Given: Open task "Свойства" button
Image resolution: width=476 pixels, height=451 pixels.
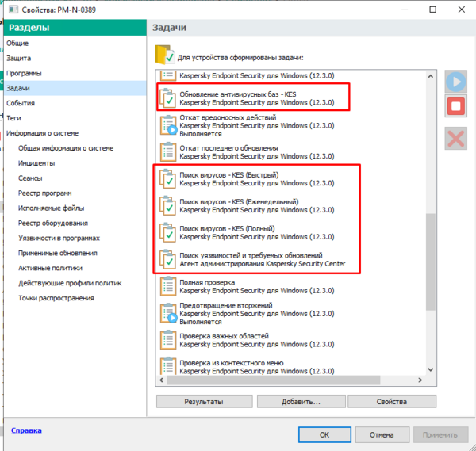Looking at the screenshot, I should pyautogui.click(x=392, y=402).
